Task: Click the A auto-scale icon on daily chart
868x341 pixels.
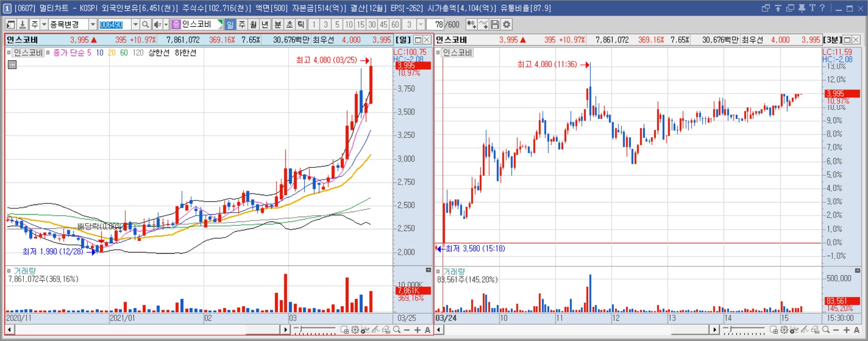Action: [428, 330]
